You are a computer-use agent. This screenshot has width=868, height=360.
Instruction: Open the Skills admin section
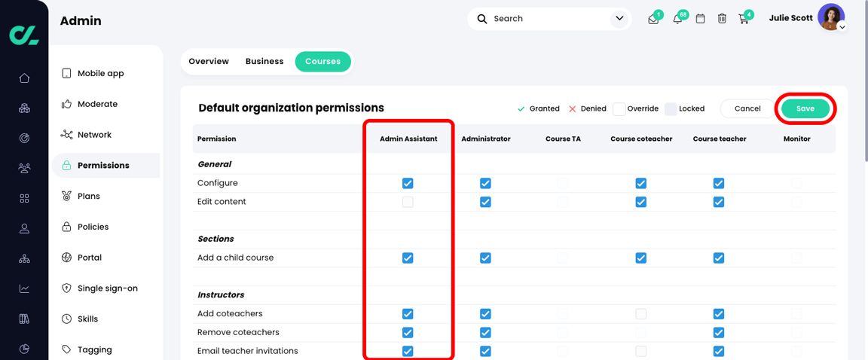click(87, 319)
